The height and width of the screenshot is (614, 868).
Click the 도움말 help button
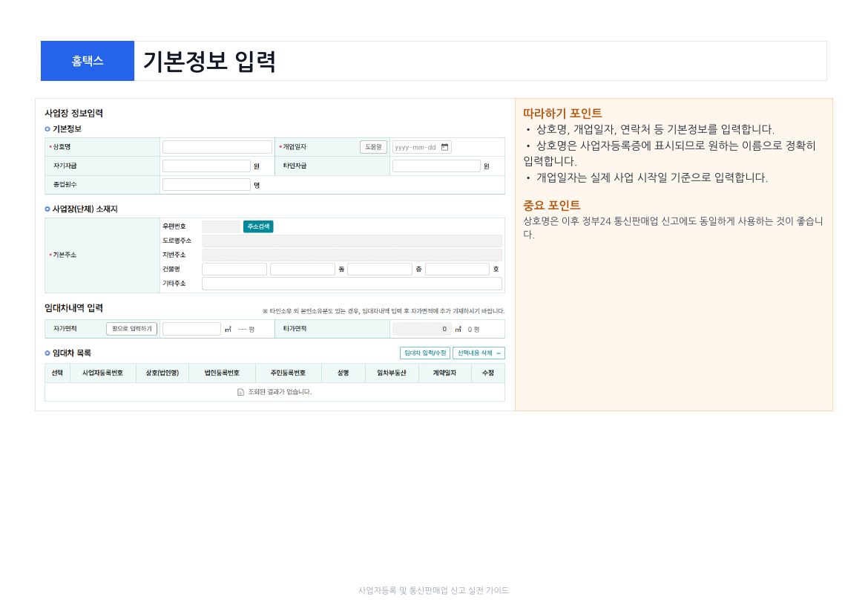(x=373, y=148)
